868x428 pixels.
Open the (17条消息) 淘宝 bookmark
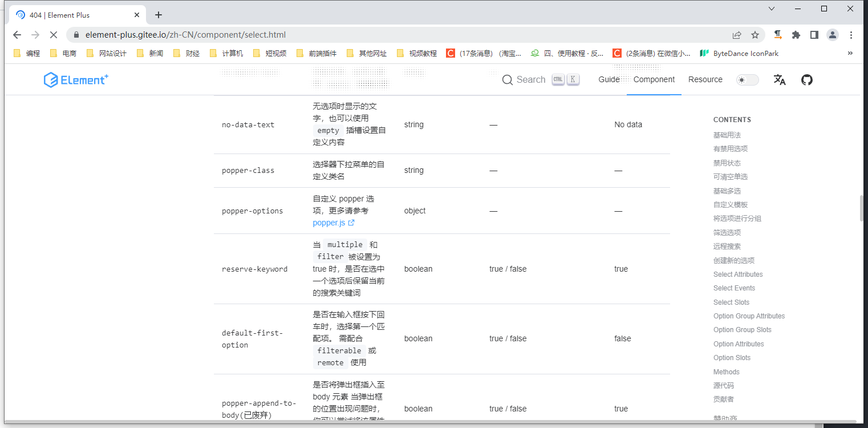484,53
